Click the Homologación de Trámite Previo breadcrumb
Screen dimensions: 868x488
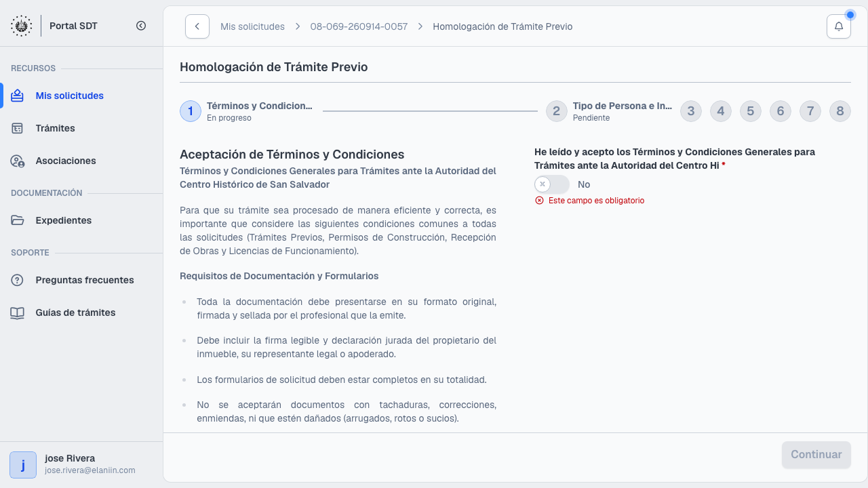click(x=502, y=26)
